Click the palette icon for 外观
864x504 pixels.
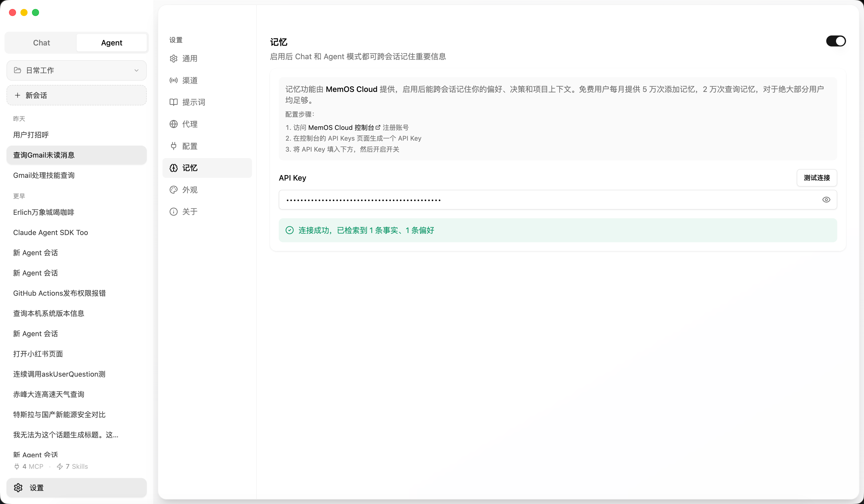[x=173, y=190]
